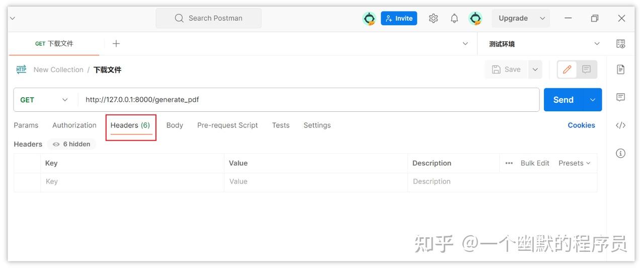
Task: Restore the window size
Action: coord(595,18)
